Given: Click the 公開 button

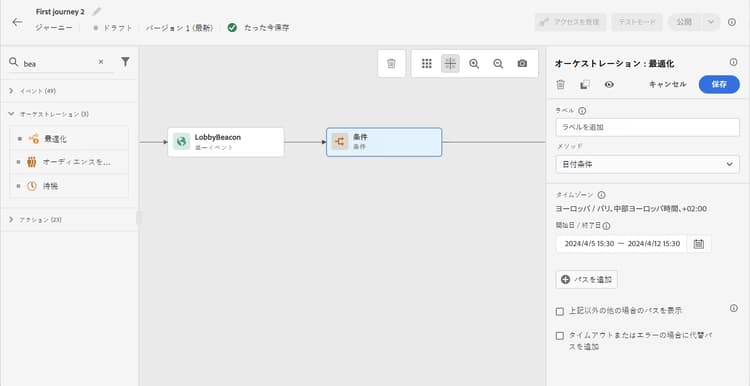Looking at the screenshot, I should point(684,22).
